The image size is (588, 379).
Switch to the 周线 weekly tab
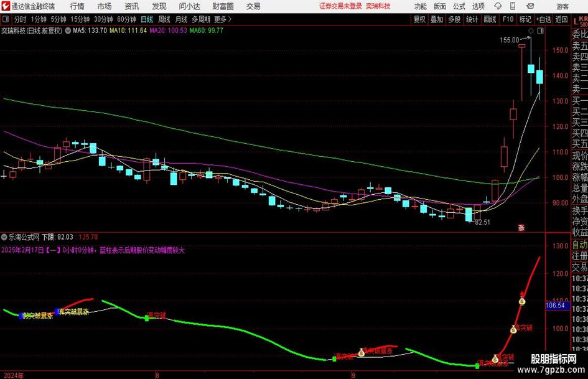tap(164, 19)
